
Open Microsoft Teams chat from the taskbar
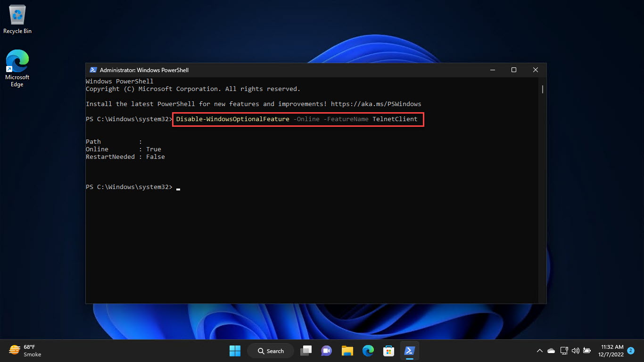tap(327, 351)
